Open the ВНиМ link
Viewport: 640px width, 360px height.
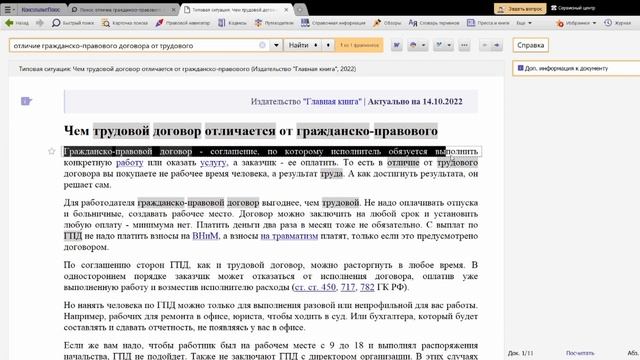click(205, 236)
